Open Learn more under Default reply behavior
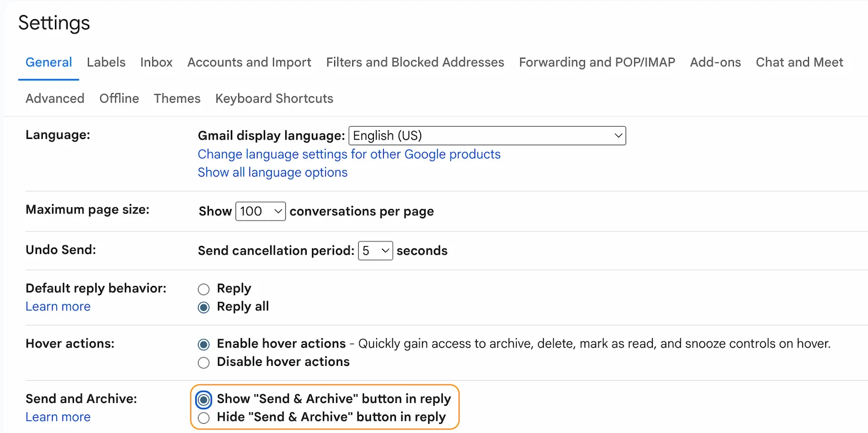Image resolution: width=868 pixels, height=433 pixels. [58, 307]
